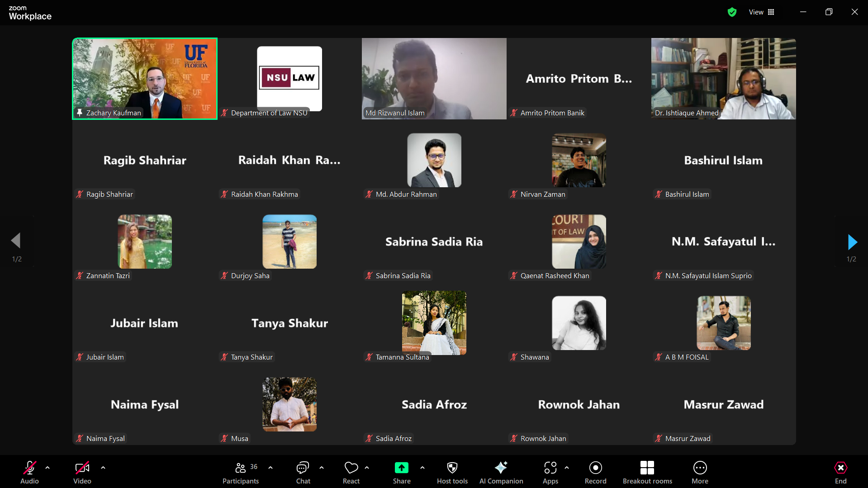
Task: Expand the video options arrow
Action: 103,468
